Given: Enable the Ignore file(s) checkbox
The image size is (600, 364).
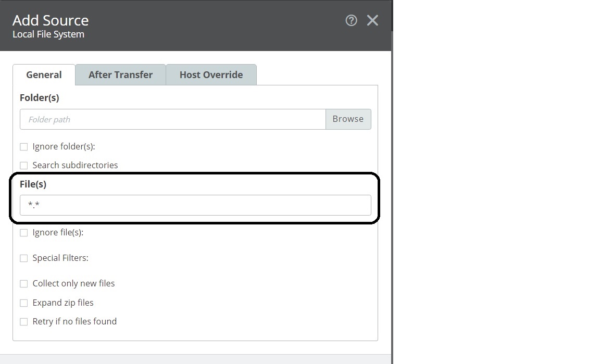Looking at the screenshot, I should [24, 233].
